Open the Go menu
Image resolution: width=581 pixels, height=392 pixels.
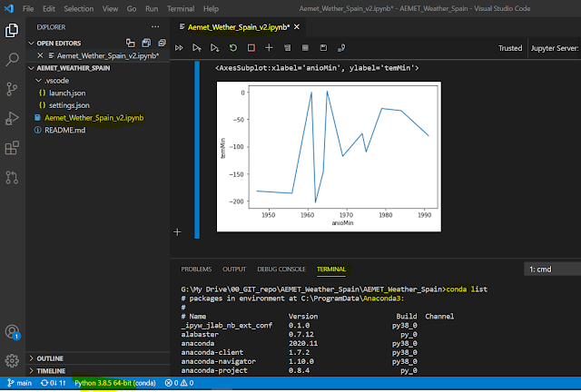click(132, 8)
